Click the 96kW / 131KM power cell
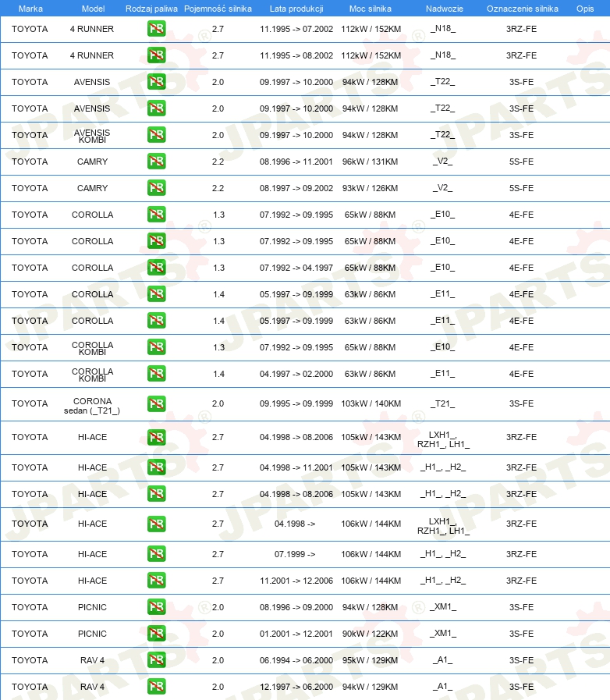This screenshot has width=610, height=700. pyautogui.click(x=370, y=162)
